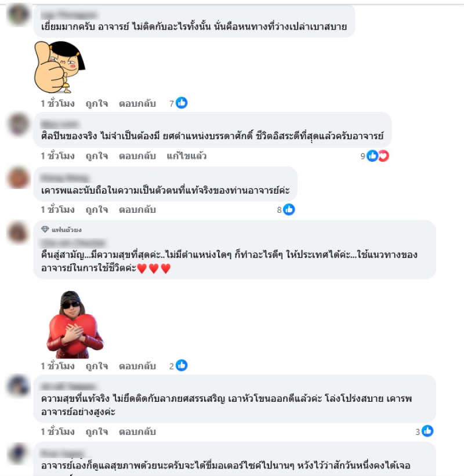The image size is (464, 476).
Task: Reply to the comment starting with เคารพและนับถือ
Action: pyautogui.click(x=137, y=210)
